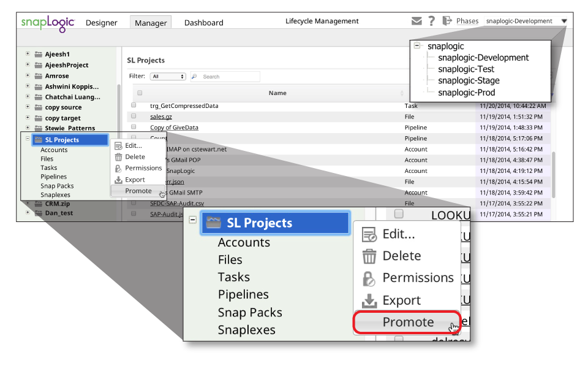The height and width of the screenshot is (368, 588).
Task: Open the Phases link
Action: (x=467, y=21)
